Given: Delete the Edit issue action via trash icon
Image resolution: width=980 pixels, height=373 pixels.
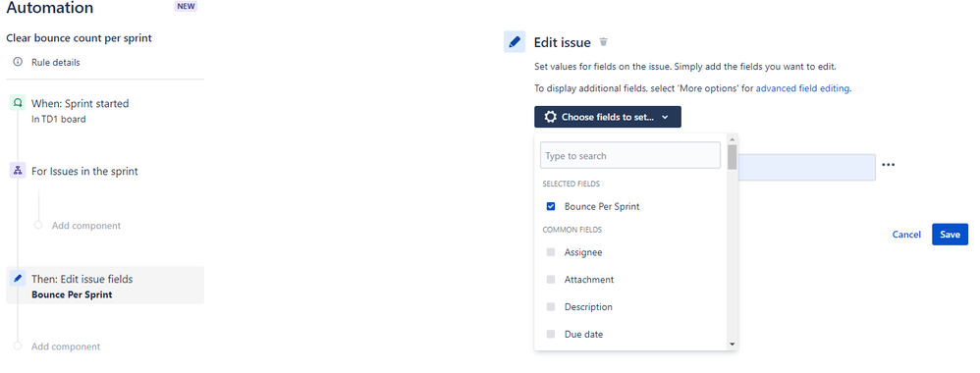Looking at the screenshot, I should tap(603, 42).
